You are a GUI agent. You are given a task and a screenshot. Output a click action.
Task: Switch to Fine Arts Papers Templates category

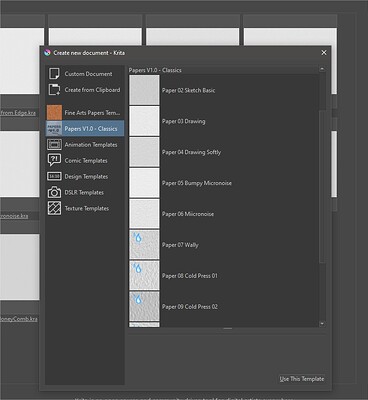click(x=85, y=113)
